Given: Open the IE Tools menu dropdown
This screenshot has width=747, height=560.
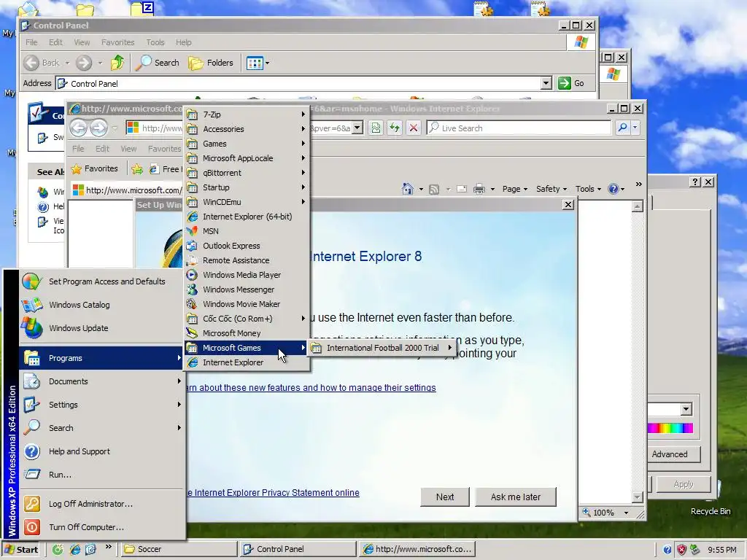Looking at the screenshot, I should (x=589, y=189).
